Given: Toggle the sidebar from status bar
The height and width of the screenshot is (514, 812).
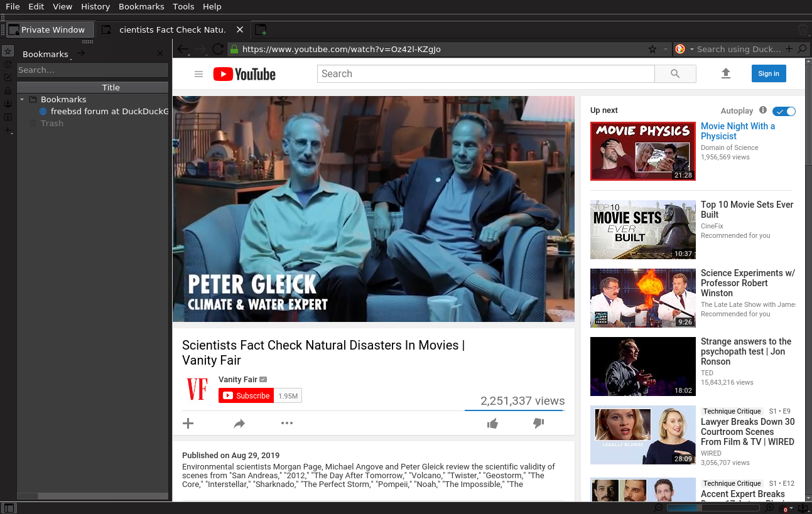Looking at the screenshot, I should 9,508.
